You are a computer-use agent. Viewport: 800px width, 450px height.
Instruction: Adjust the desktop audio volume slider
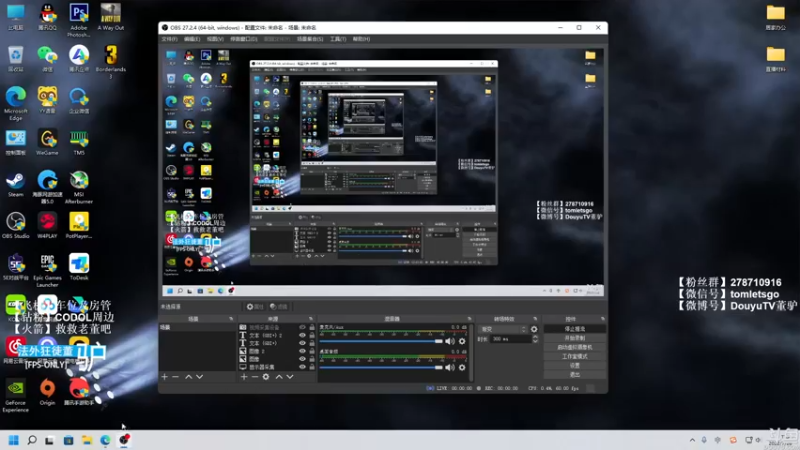tap(381, 367)
